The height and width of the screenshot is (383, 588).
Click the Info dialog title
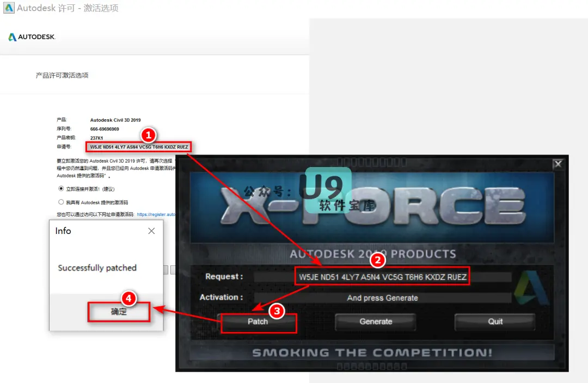tap(63, 231)
